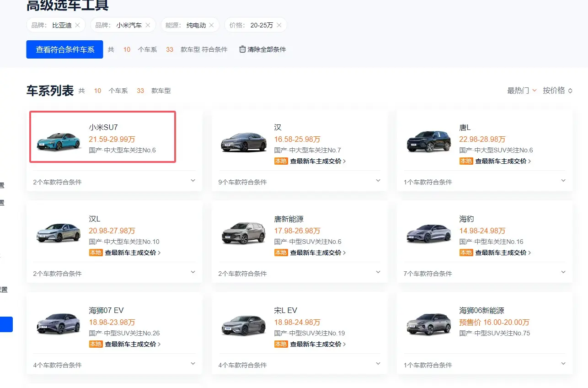Remove the 20-25万 price filter tag
This screenshot has height=388, width=588.
[279, 25]
